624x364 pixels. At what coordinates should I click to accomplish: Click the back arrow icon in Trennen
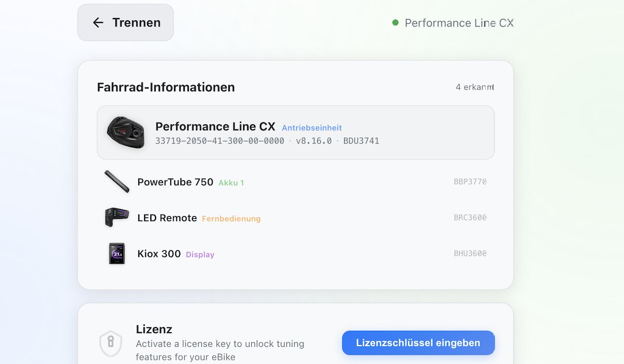click(x=98, y=22)
